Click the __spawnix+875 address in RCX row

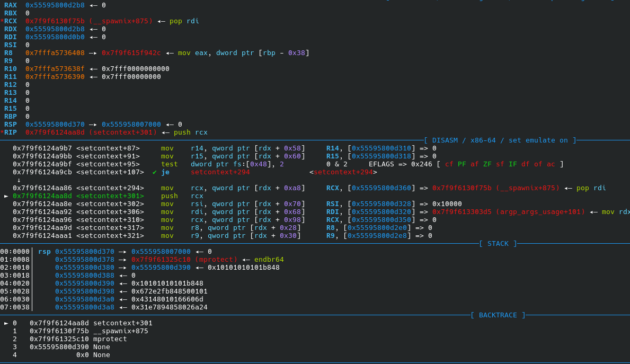click(89, 21)
